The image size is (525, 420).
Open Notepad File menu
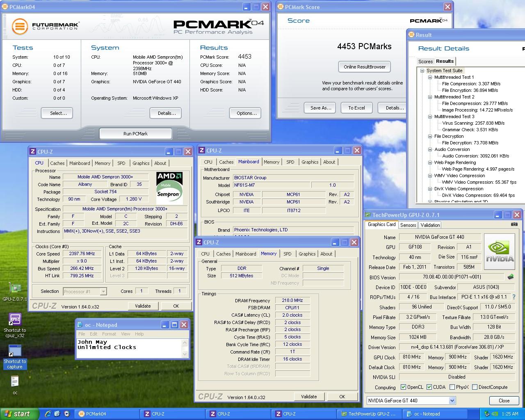(82, 334)
